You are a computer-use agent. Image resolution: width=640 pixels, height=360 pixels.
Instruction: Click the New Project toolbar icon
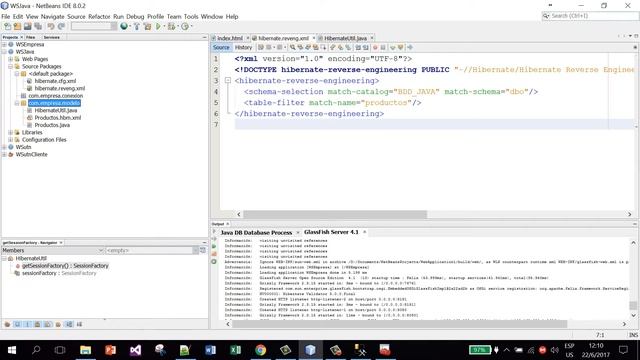tap(17, 27)
